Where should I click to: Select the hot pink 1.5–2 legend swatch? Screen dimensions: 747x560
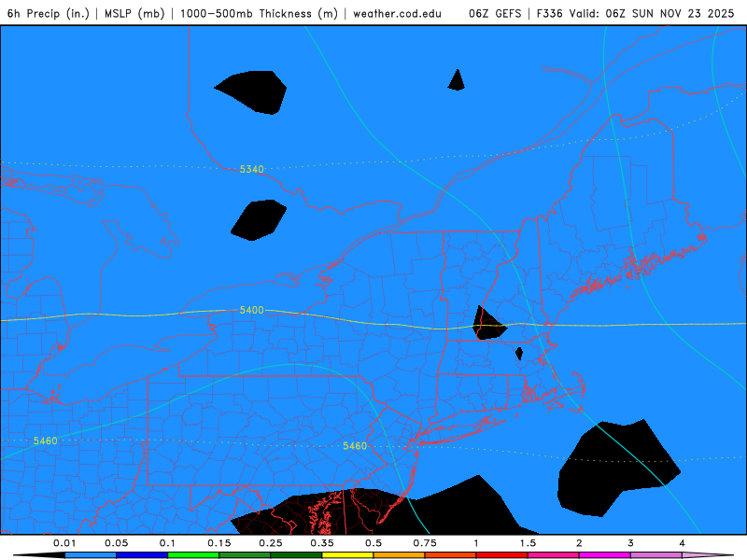[554, 555]
